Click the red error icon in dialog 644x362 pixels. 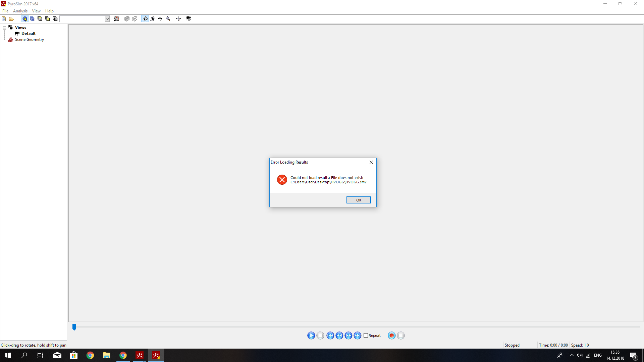coord(282,180)
